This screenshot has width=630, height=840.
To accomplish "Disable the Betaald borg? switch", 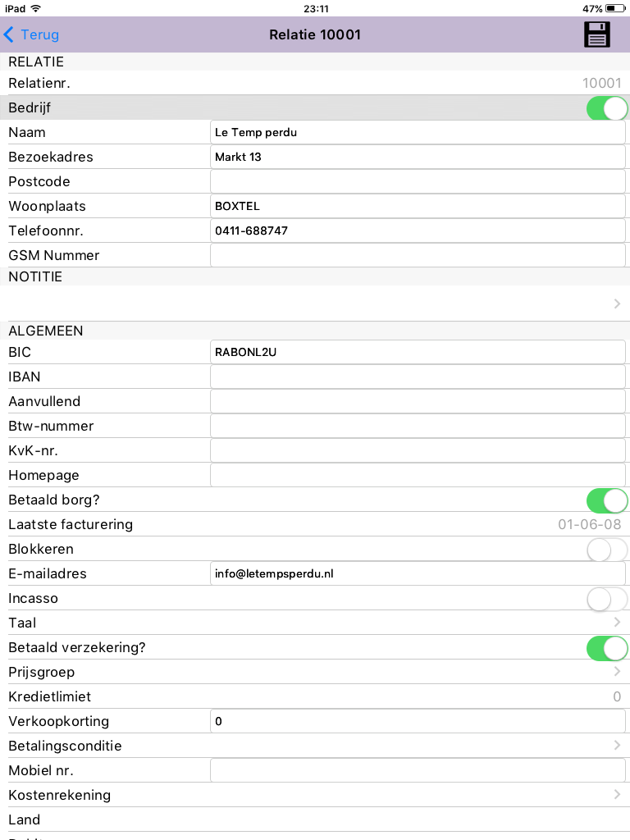I will [x=607, y=500].
